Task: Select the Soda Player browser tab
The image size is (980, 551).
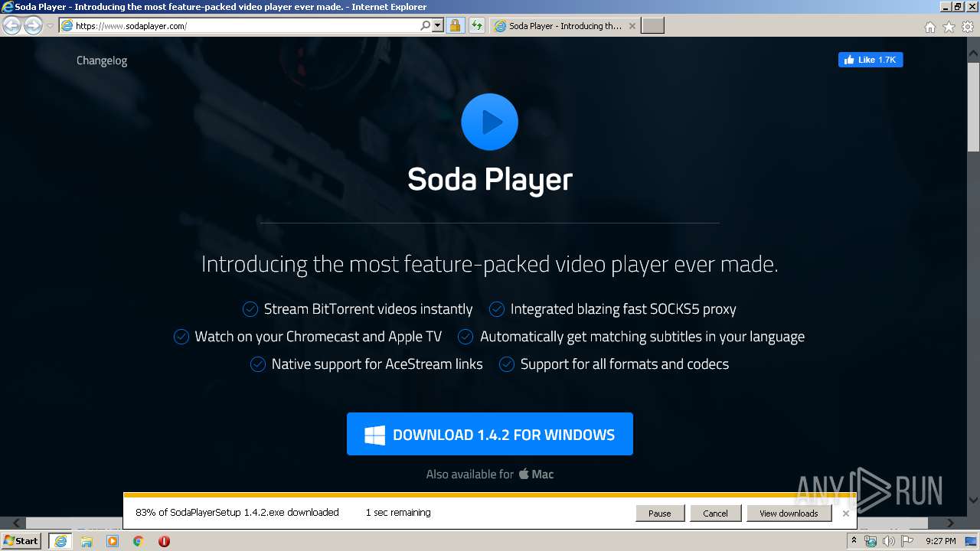Action: click(x=563, y=25)
